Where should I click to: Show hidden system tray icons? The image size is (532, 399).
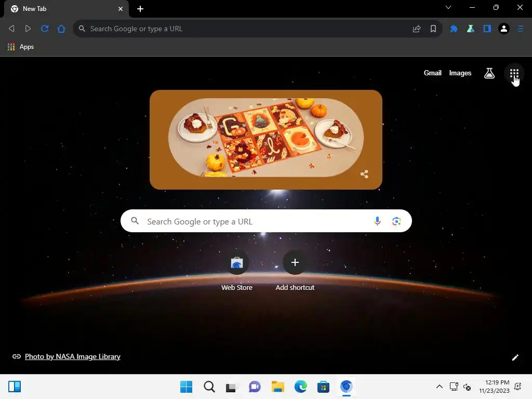point(440,387)
